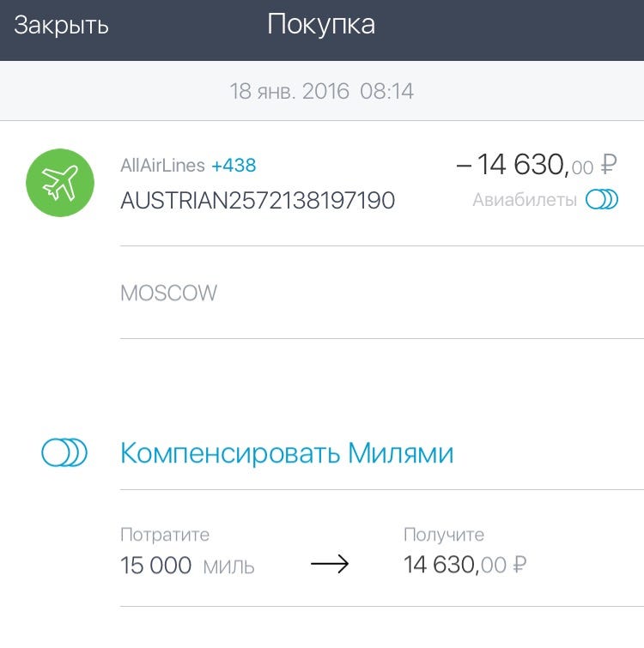Tap the green airplane category icon
This screenshot has height=648, width=644.
click(60, 183)
